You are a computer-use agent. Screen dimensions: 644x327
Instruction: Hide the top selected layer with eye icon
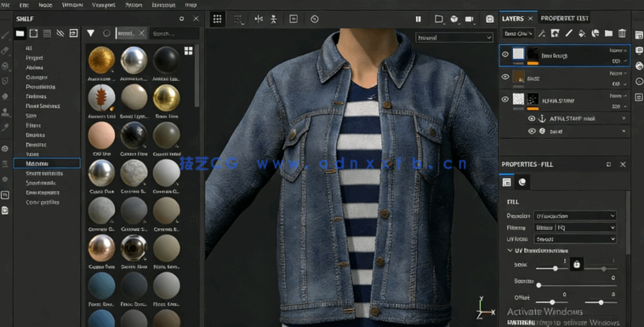505,54
